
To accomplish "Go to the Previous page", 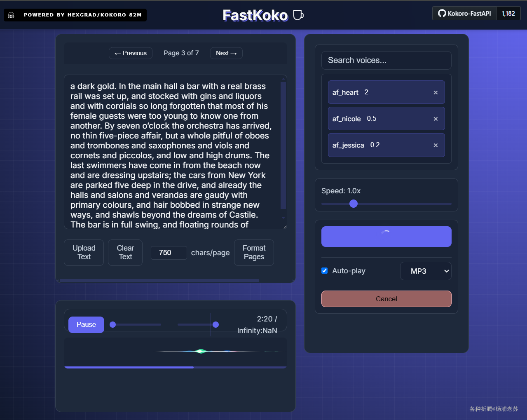I will [x=131, y=53].
